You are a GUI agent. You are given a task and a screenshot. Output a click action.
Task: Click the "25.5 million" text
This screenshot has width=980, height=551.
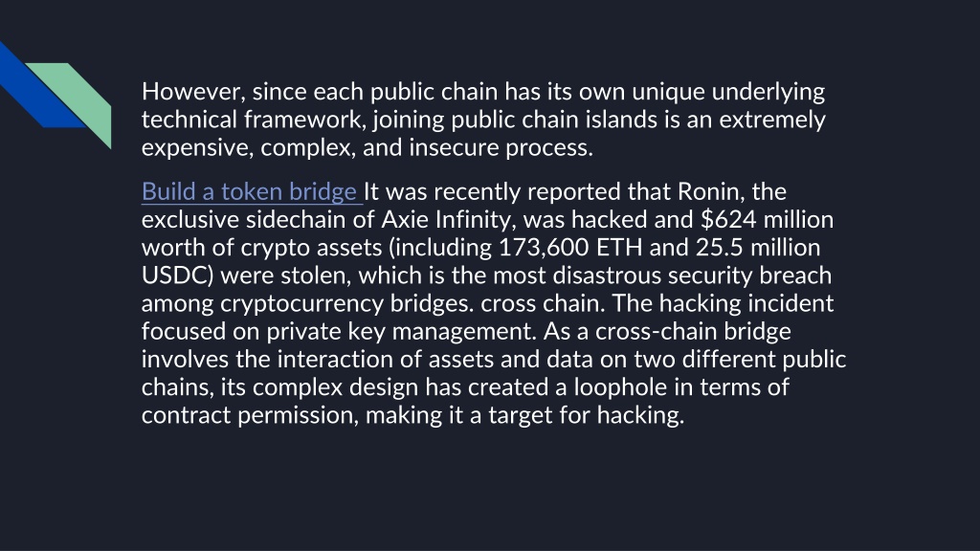(x=758, y=248)
